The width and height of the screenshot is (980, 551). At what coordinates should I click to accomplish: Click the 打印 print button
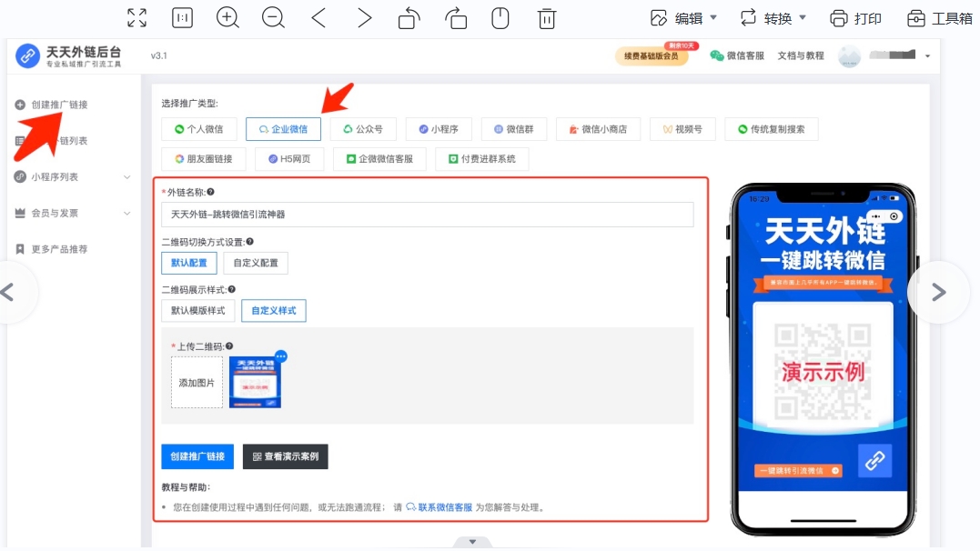pyautogui.click(x=855, y=18)
